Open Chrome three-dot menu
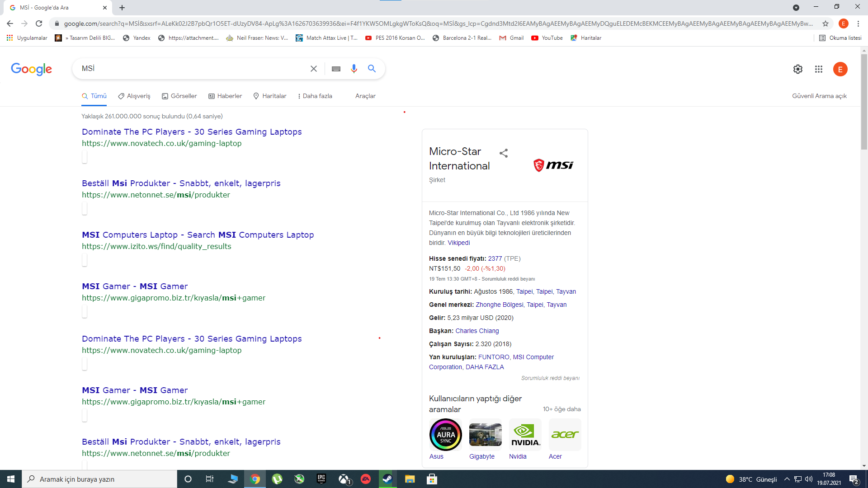The width and height of the screenshot is (868, 488). 858,23
